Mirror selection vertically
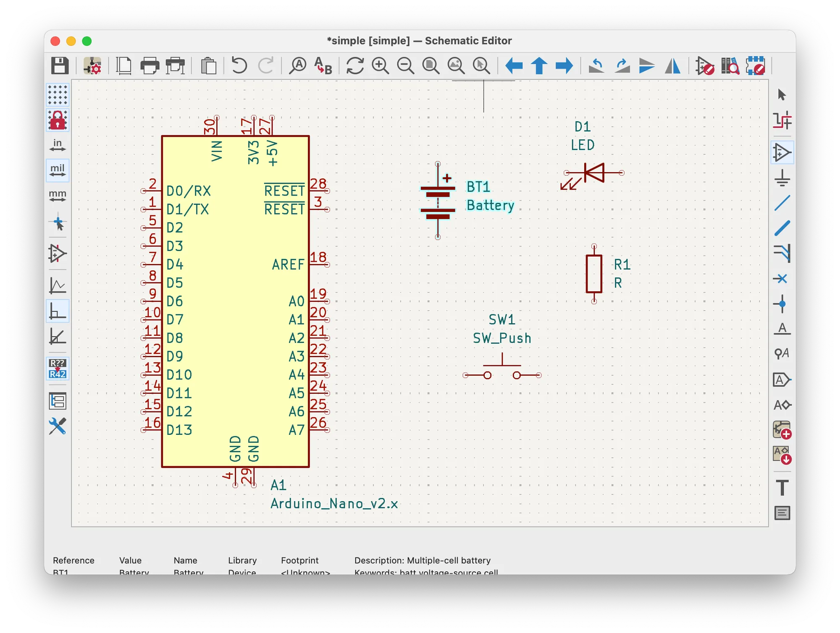 pyautogui.click(x=647, y=66)
